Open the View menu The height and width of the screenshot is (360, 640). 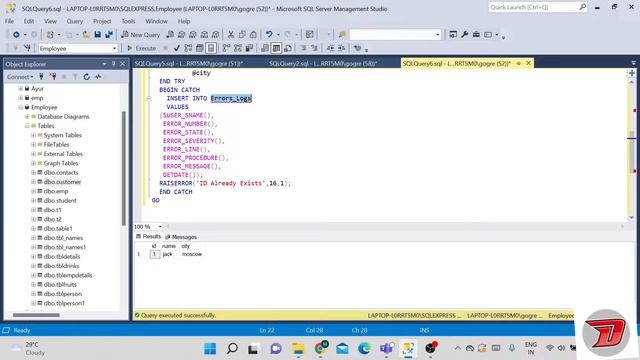click(50, 21)
